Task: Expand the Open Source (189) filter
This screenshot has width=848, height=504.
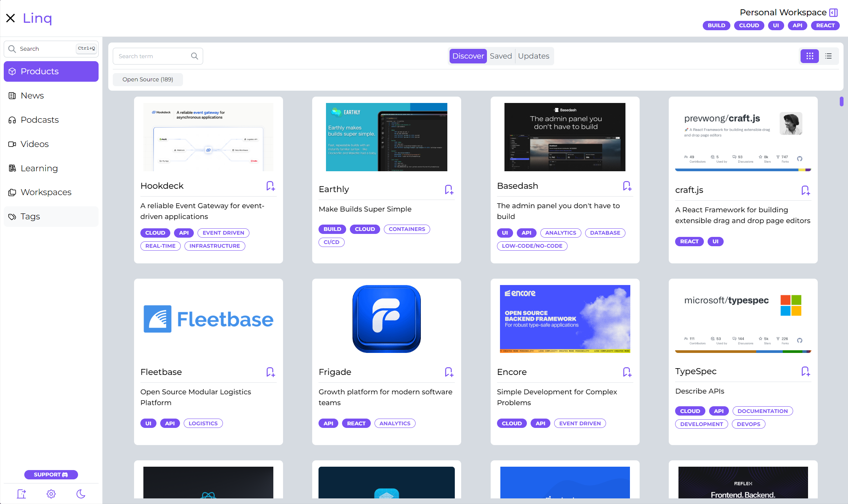Action: coord(147,79)
